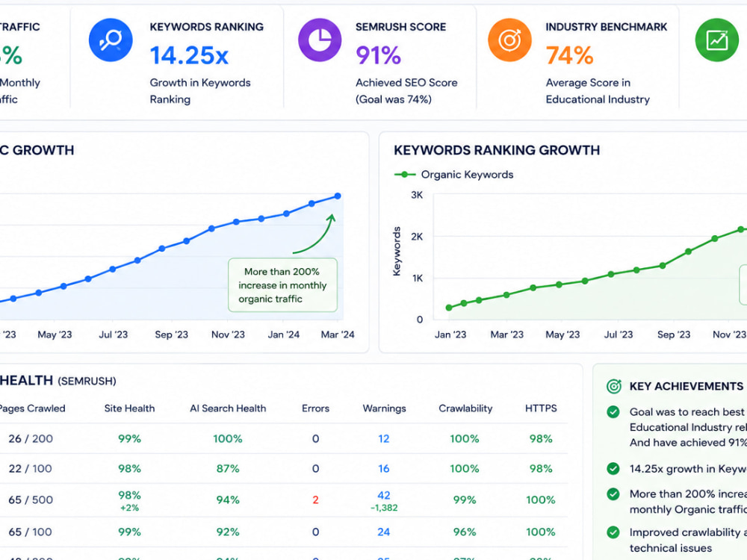Viewport: 747px width, 560px height.
Task: Click the 'Organic Keywords' legend label
Action: click(468, 175)
